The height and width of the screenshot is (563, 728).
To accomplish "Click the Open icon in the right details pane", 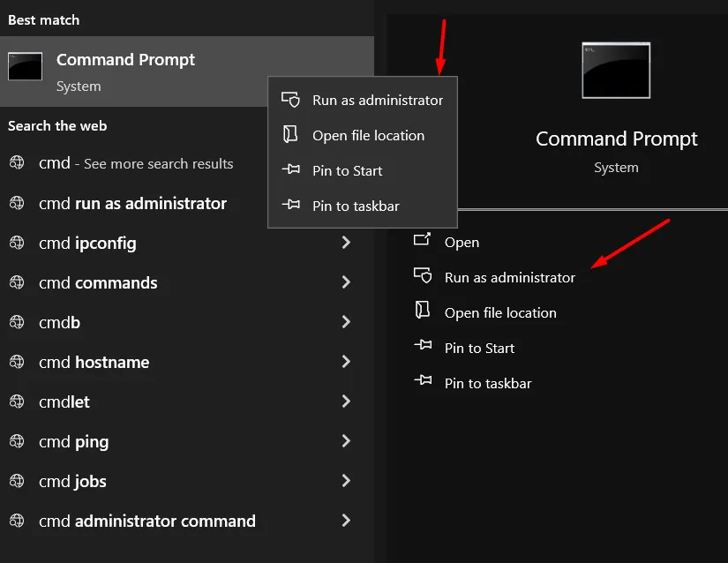I will tap(423, 239).
